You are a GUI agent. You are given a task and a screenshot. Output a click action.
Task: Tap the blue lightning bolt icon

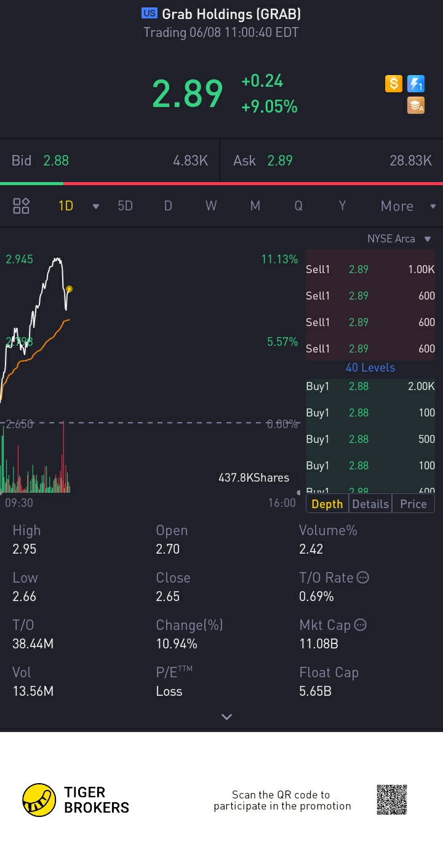(x=416, y=84)
